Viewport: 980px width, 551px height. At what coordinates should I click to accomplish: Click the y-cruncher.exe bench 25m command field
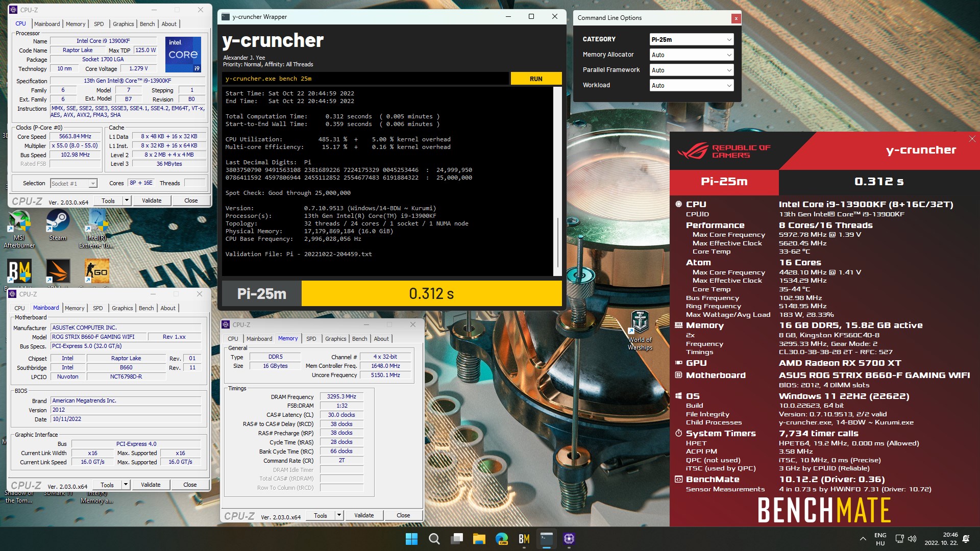click(x=365, y=79)
